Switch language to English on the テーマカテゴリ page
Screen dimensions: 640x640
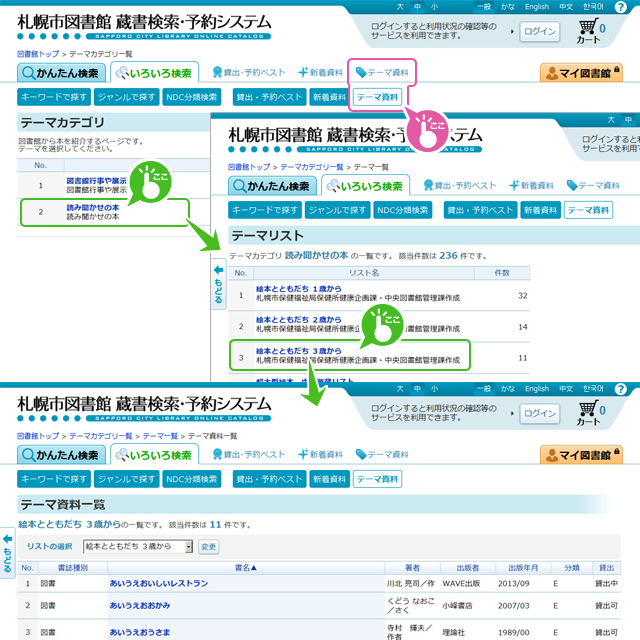point(537,7)
